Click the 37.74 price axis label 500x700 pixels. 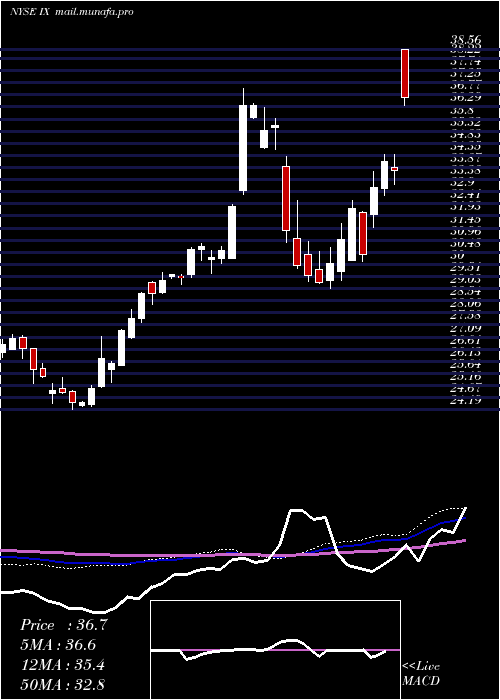[465, 62]
